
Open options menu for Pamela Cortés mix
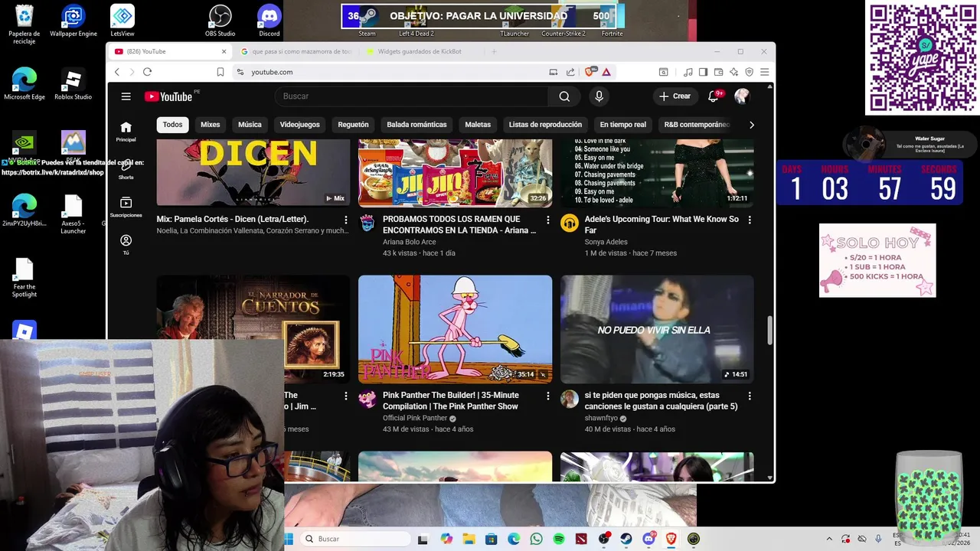pos(345,220)
